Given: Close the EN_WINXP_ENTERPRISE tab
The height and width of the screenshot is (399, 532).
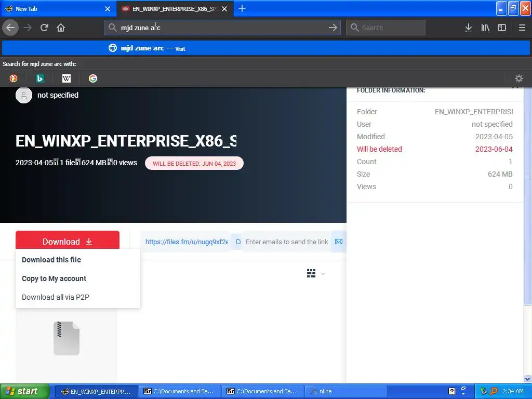Looking at the screenshot, I should click(224, 9).
